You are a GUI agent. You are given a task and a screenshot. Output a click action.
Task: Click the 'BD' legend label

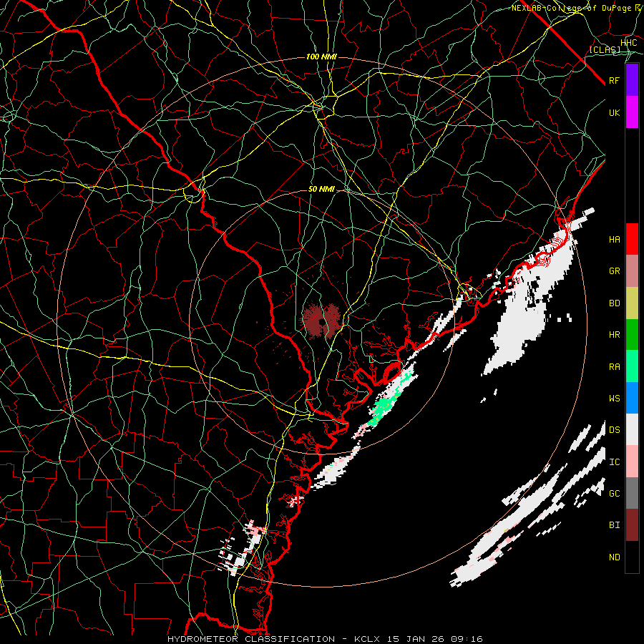point(614,303)
